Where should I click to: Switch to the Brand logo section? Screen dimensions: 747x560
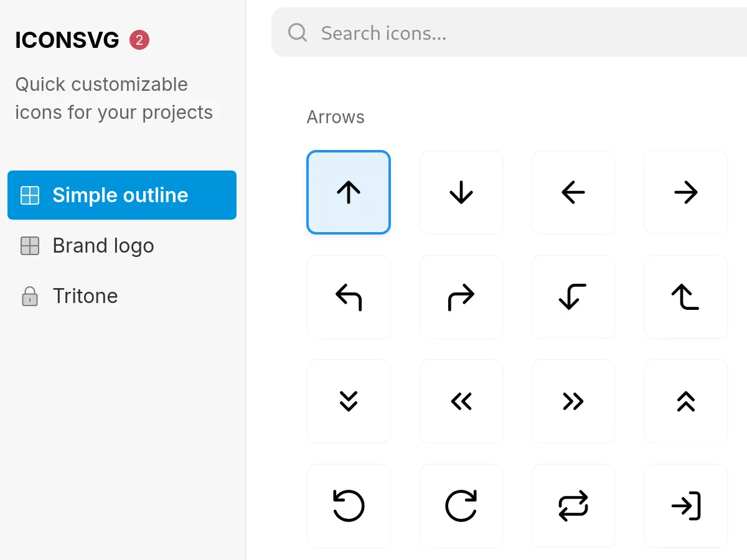pos(103,246)
